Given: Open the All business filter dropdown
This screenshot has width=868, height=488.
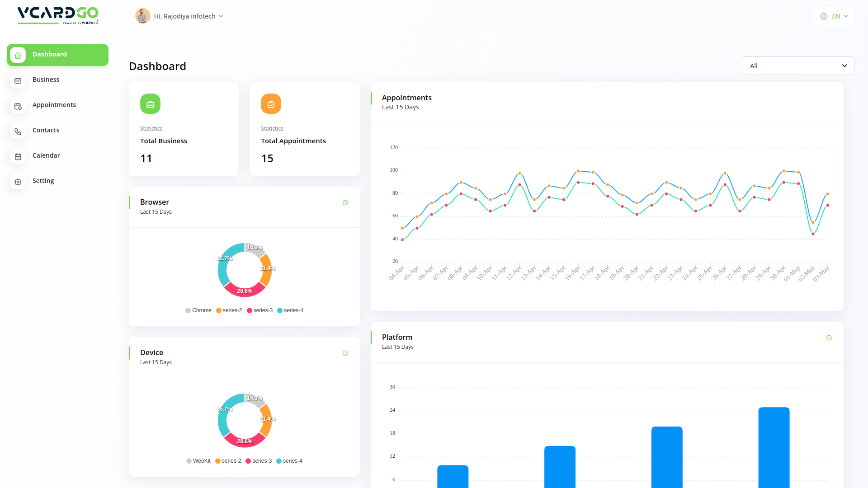Looking at the screenshot, I should pos(798,66).
